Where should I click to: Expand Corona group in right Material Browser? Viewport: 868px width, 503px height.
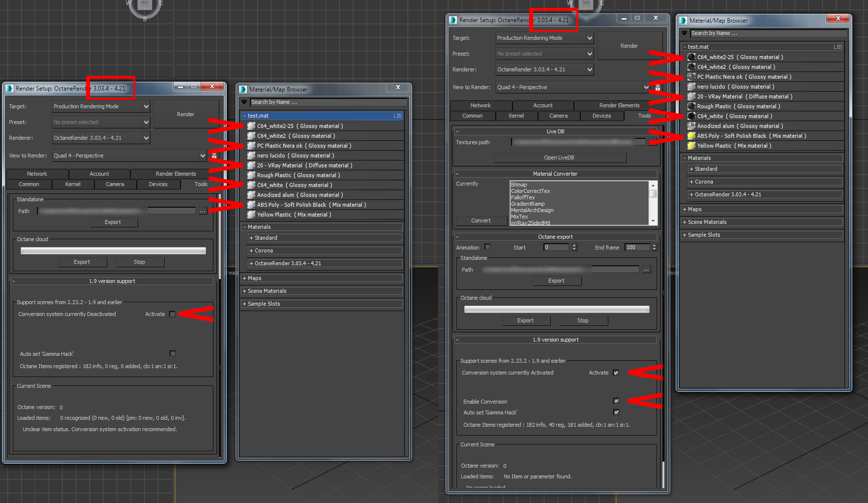765,182
